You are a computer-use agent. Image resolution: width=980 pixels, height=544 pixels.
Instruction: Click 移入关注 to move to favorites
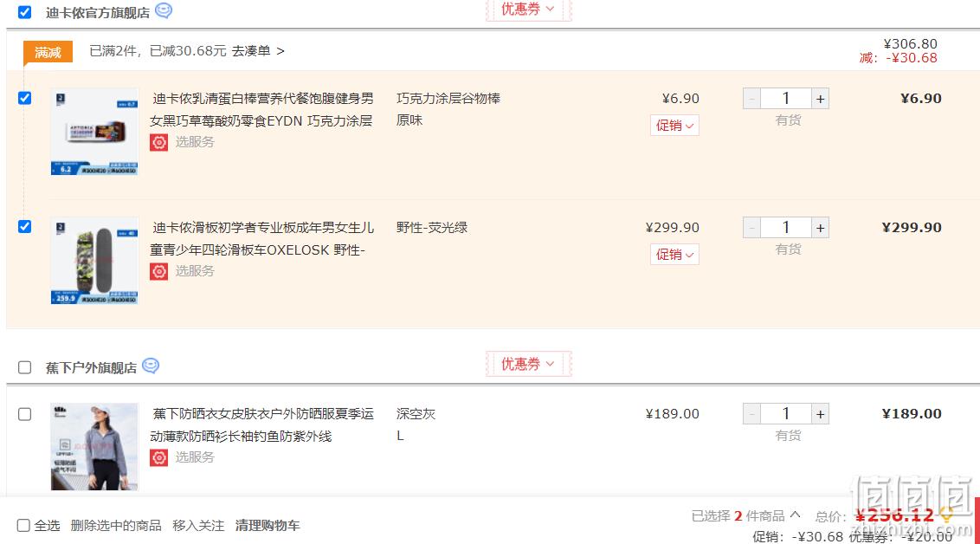(198, 525)
